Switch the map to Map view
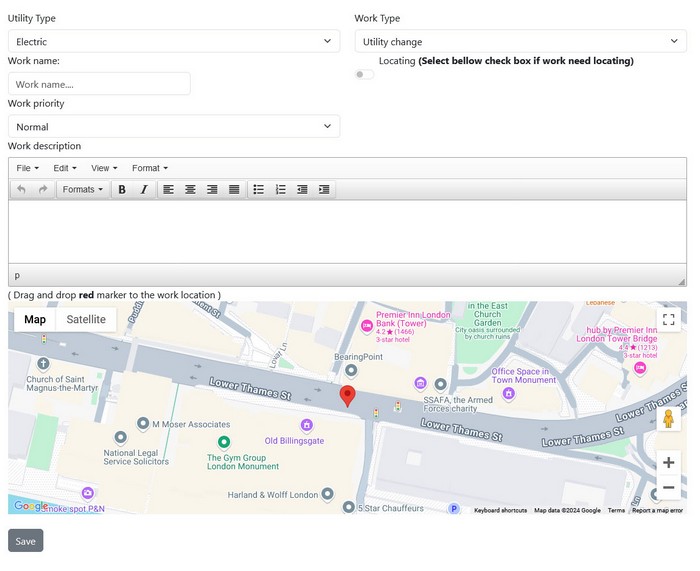The image size is (700, 571). point(35,320)
